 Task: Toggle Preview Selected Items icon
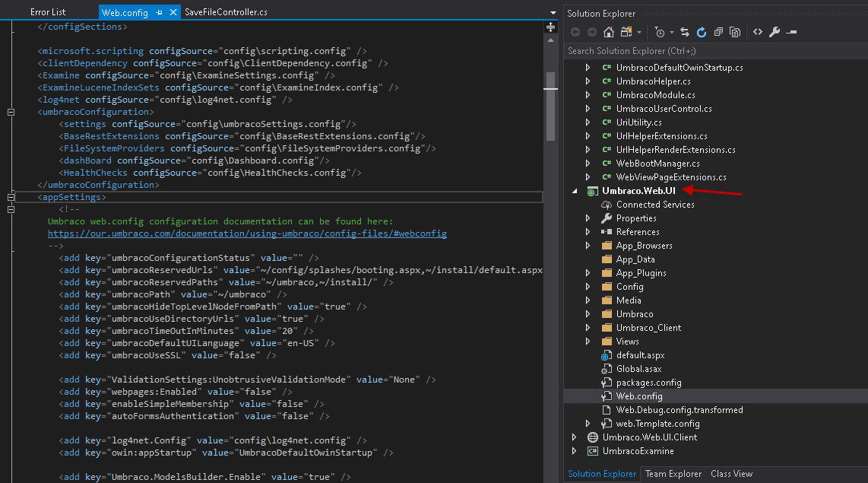point(791,32)
